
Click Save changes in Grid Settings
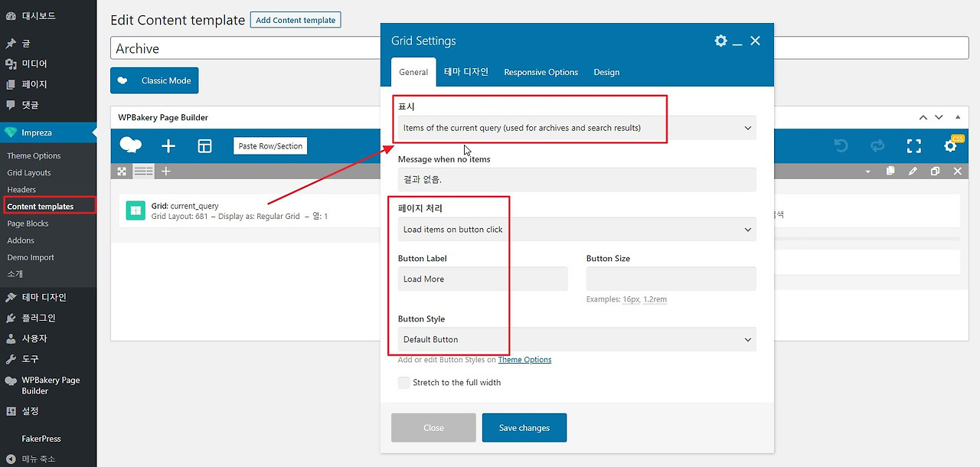(x=524, y=427)
